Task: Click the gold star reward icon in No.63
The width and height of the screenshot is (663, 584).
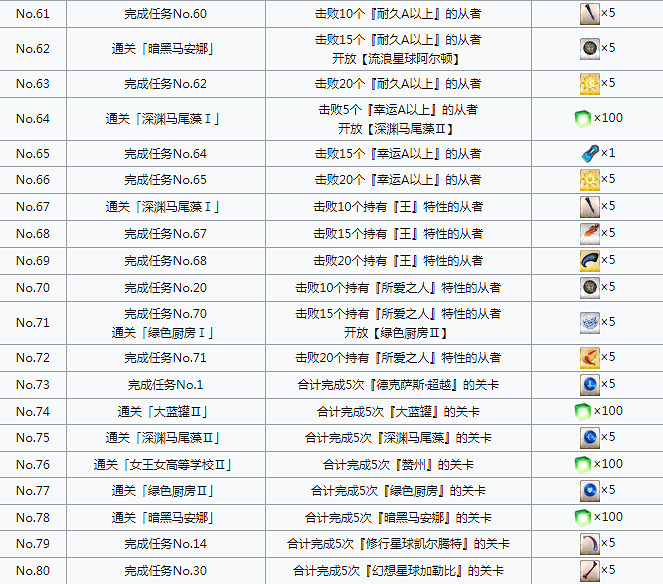Action: [589, 83]
